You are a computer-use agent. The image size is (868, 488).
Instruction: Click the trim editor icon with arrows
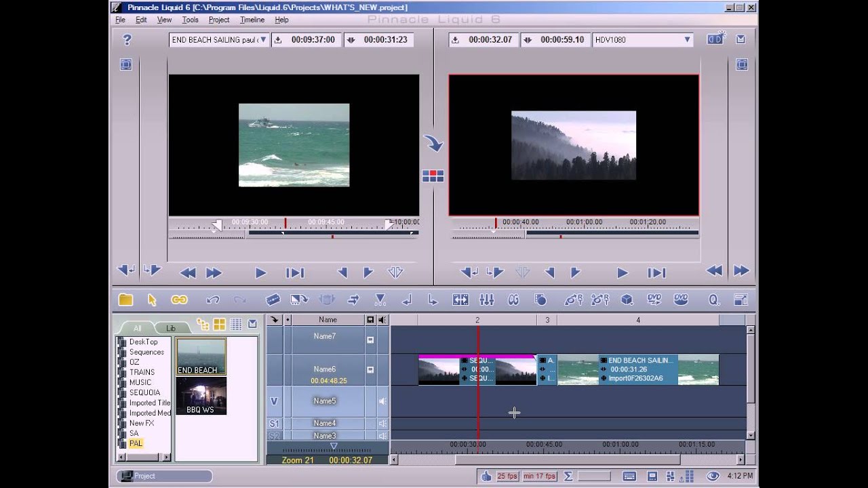[x=460, y=300]
